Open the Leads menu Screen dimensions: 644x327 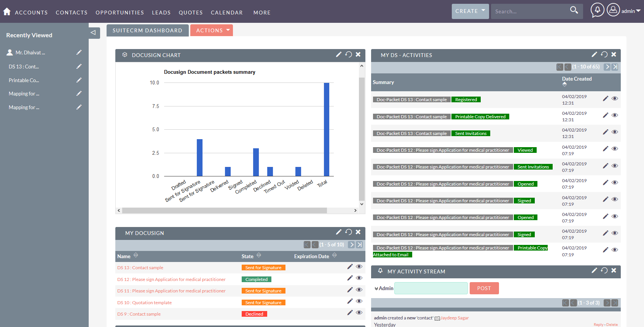tap(161, 13)
